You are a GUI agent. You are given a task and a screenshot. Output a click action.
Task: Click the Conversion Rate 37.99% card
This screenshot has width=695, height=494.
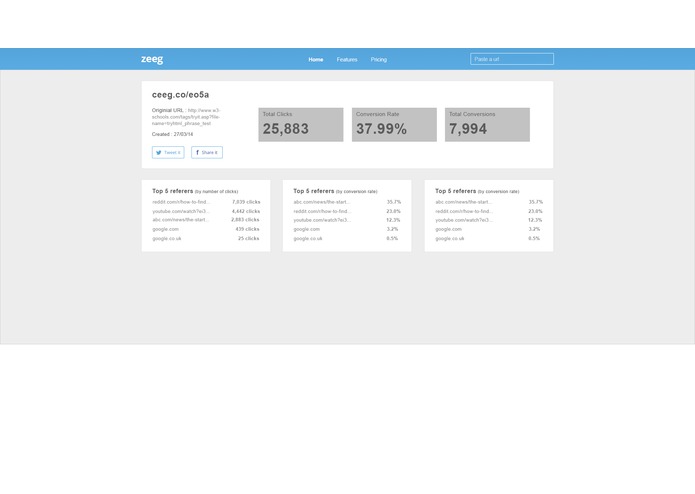pyautogui.click(x=394, y=124)
